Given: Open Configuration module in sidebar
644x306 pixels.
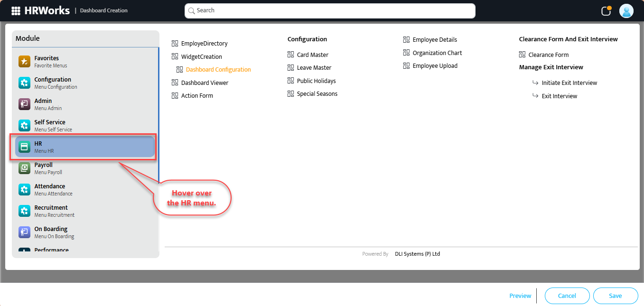Looking at the screenshot, I should [x=53, y=83].
